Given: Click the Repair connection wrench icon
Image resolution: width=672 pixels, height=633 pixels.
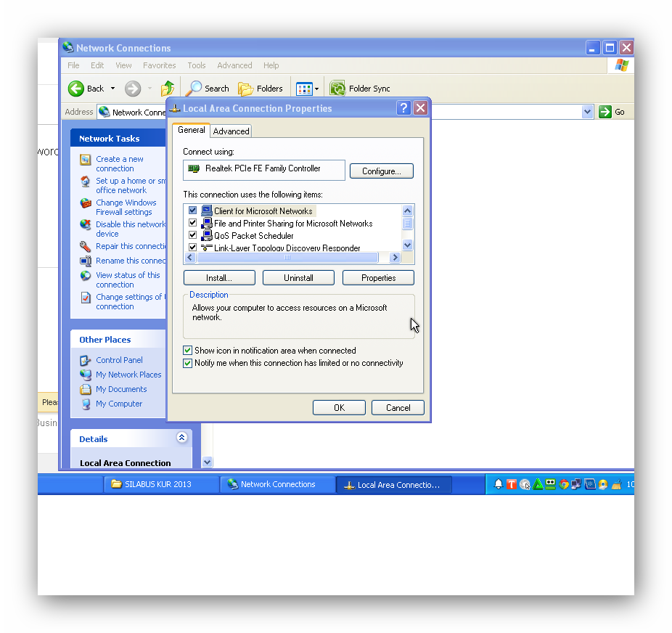Looking at the screenshot, I should 85,246.
